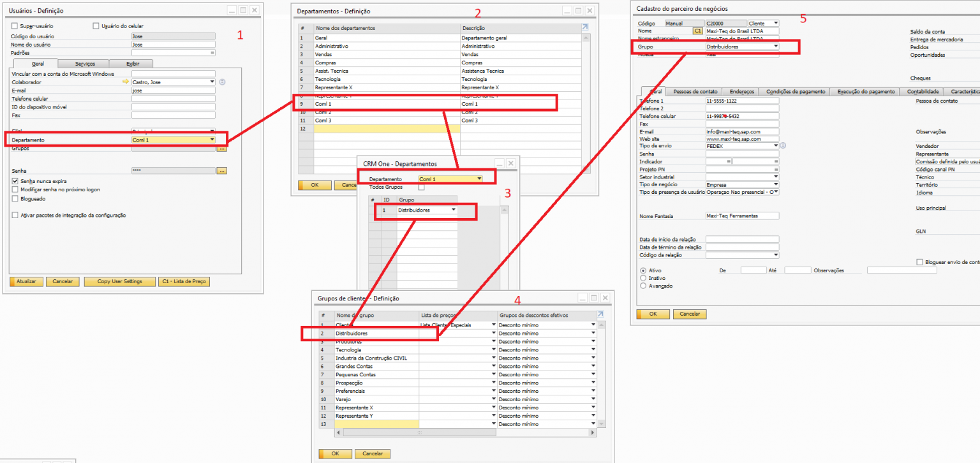
Task: Open the Tipo de negócio dropdown
Action: pyautogui.click(x=775, y=184)
